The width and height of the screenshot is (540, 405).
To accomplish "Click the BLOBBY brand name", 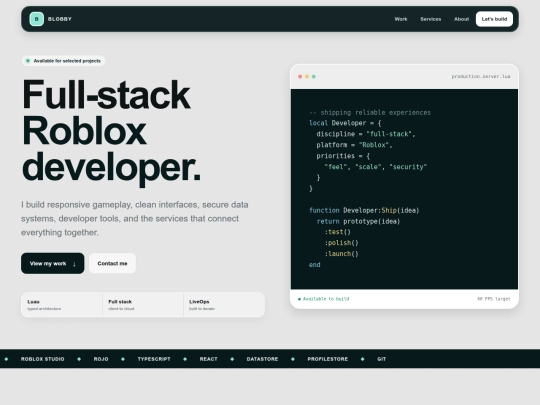I will pos(60,19).
